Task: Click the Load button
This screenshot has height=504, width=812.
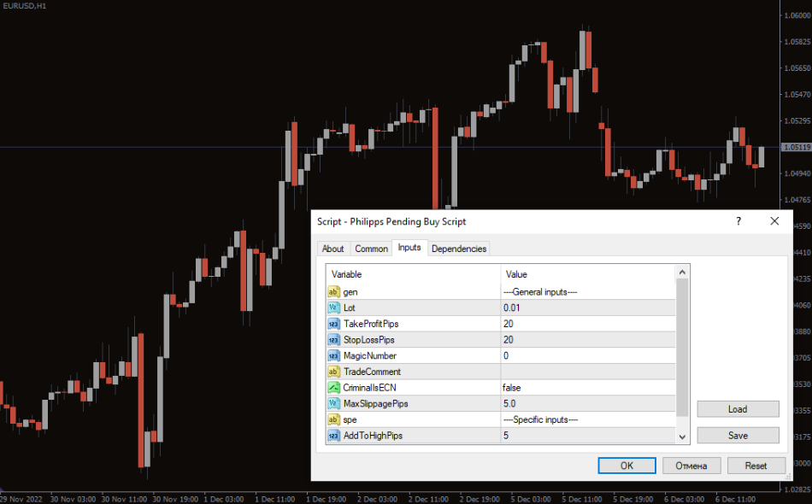Action: click(738, 409)
